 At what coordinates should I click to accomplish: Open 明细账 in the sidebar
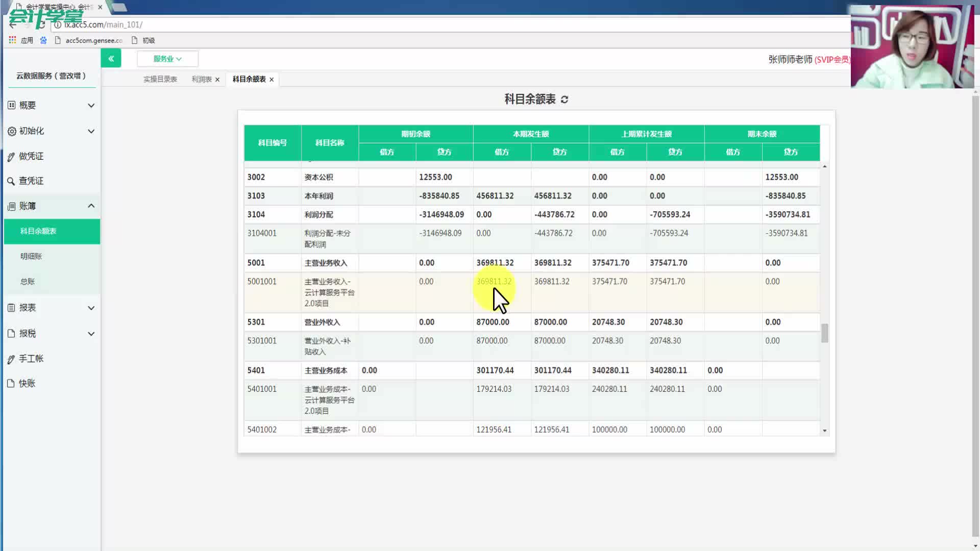31,256
